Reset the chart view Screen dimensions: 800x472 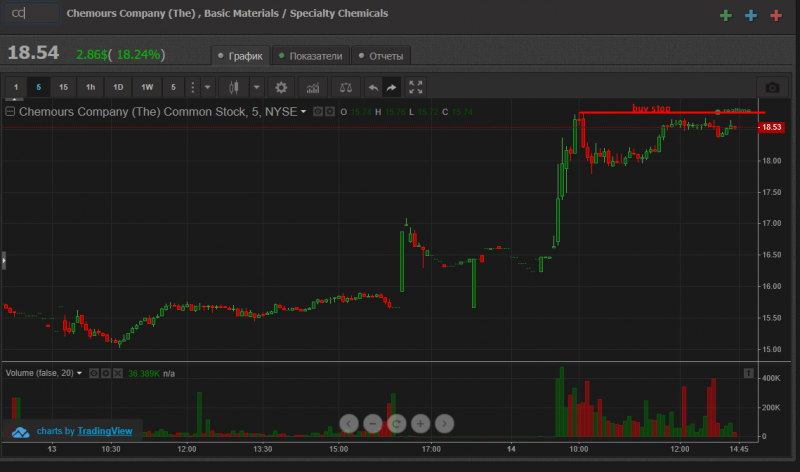(396, 423)
